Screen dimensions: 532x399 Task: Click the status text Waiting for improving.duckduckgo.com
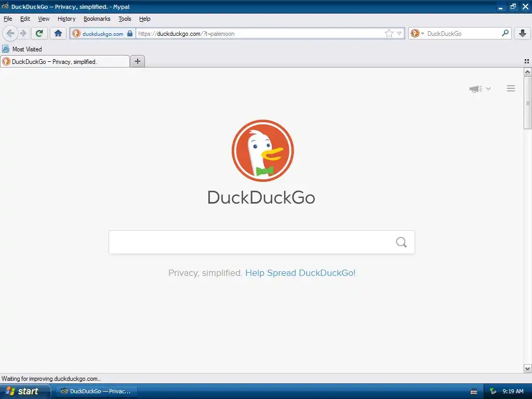51,379
